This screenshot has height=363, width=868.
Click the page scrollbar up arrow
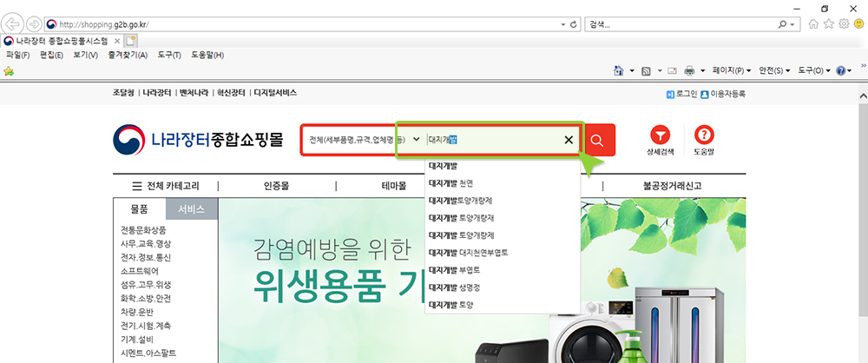[x=863, y=96]
